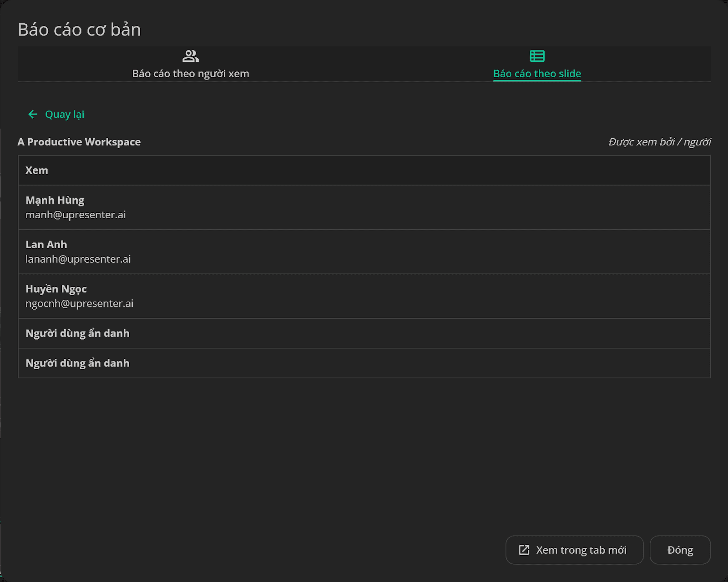Select the first Người dùng ẩn danh row
Screen dimensions: 728x582
[364, 333]
